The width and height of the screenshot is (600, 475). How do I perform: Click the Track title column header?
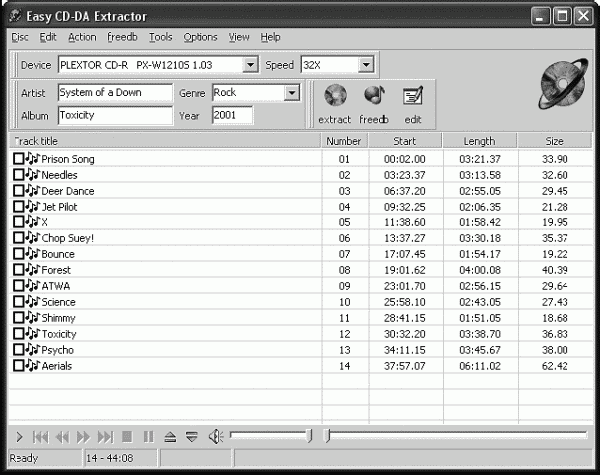[x=165, y=141]
